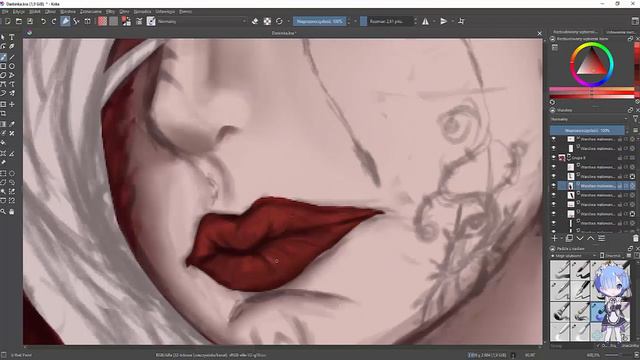Move the selected layer up
This screenshot has width=640, height=360.
coord(591,238)
